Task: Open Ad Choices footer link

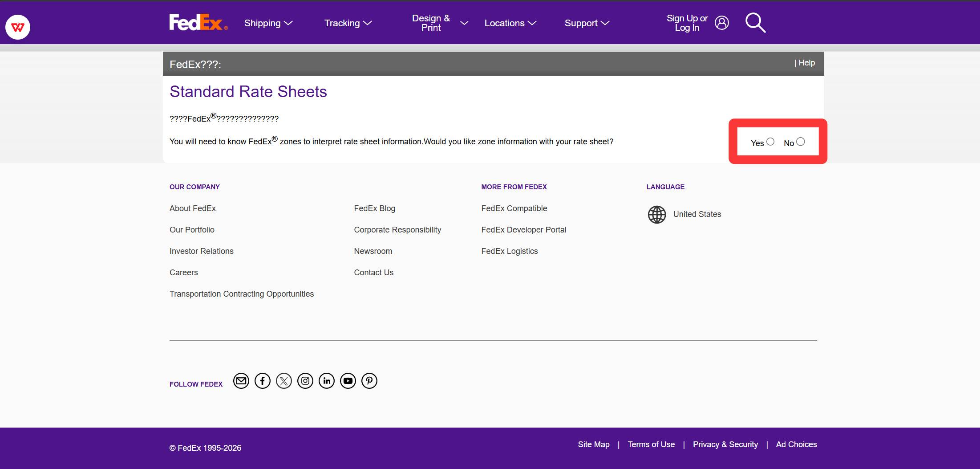Action: (x=797, y=445)
